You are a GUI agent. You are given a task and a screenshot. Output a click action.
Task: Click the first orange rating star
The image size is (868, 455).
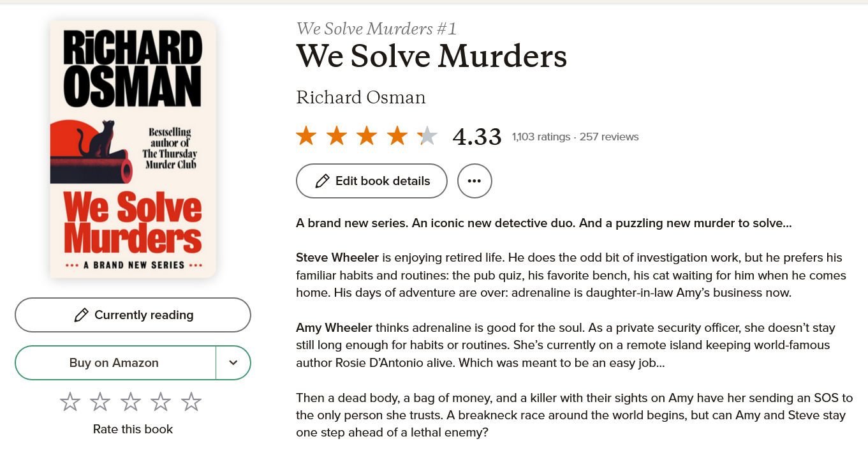click(305, 135)
